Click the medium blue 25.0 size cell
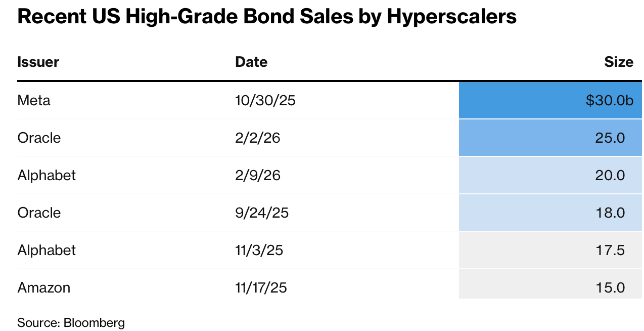This screenshot has height=331, width=644. (550, 138)
